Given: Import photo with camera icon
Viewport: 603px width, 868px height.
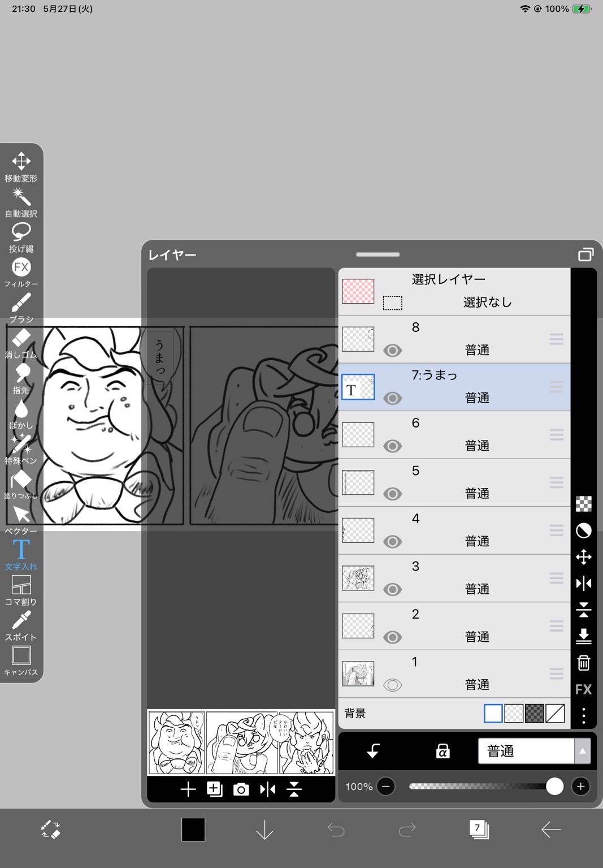Looking at the screenshot, I should tap(241, 789).
